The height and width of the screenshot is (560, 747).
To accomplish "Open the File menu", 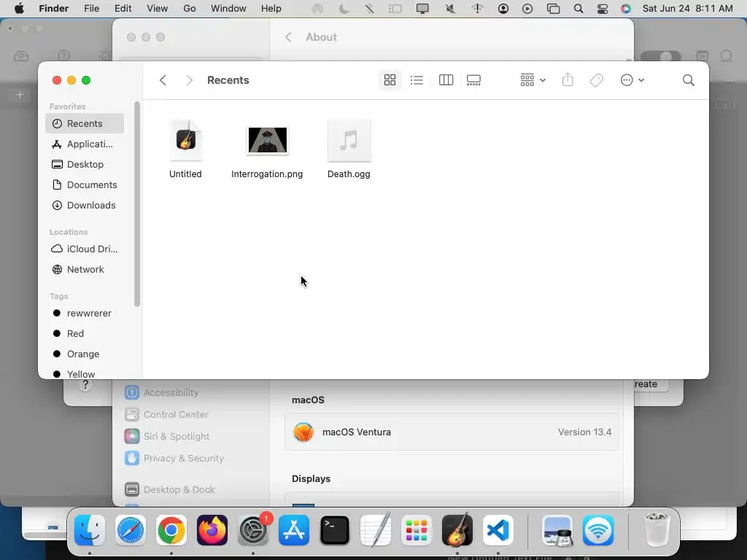I will [x=91, y=9].
